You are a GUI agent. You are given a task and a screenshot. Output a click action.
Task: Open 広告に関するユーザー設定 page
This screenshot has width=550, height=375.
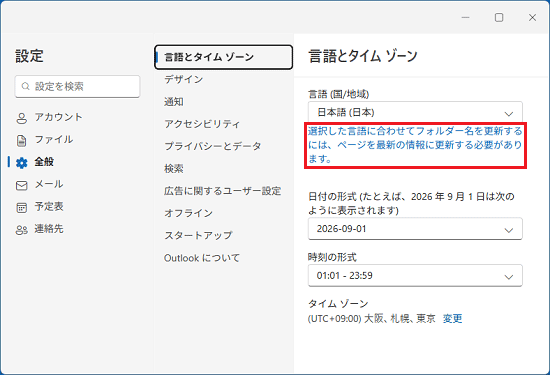click(223, 191)
